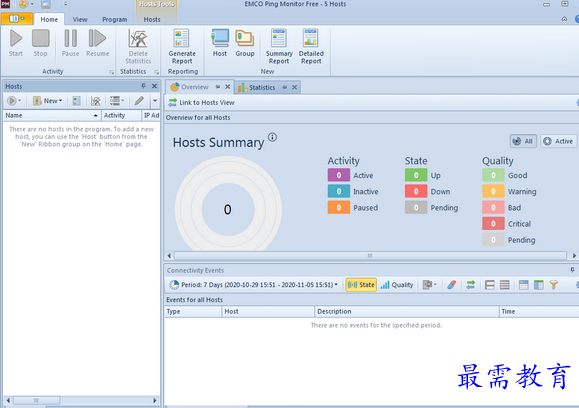Image resolution: width=579 pixels, height=408 pixels.
Task: Toggle the Active hosts summary filter
Action: pos(558,141)
